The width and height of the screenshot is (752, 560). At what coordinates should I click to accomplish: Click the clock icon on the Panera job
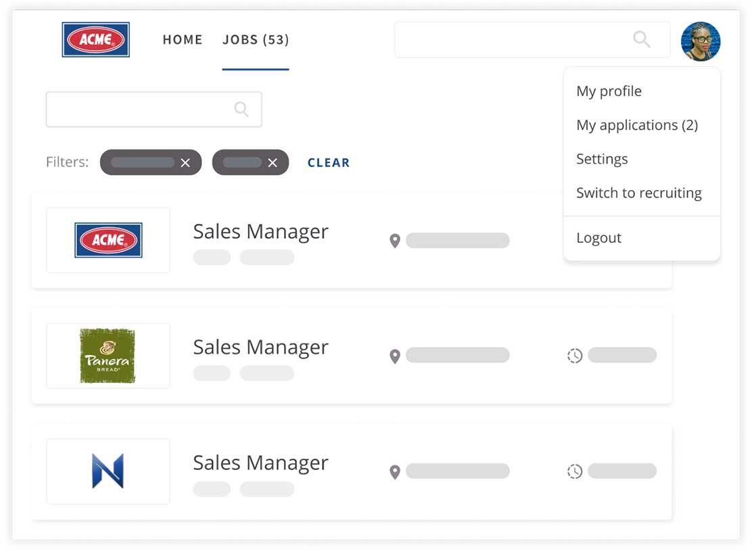[575, 356]
